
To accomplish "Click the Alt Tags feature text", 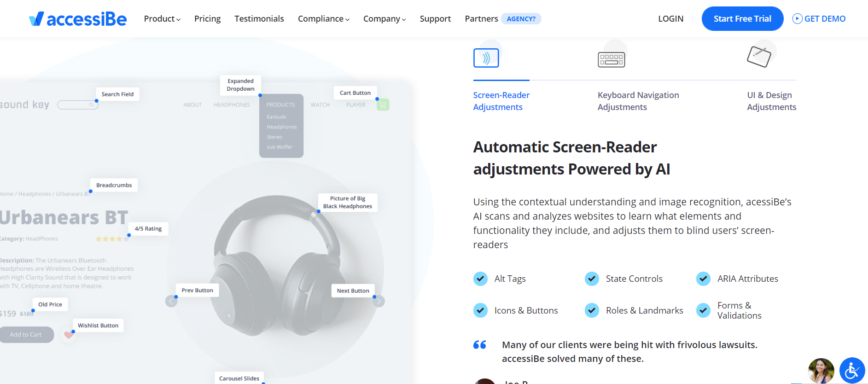I will coord(510,279).
